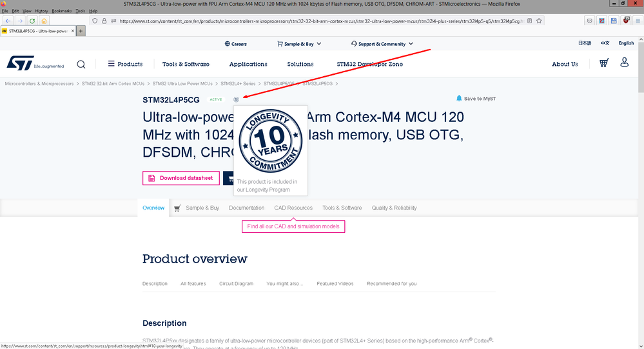Open the Firefox Edit menu

click(x=15, y=11)
